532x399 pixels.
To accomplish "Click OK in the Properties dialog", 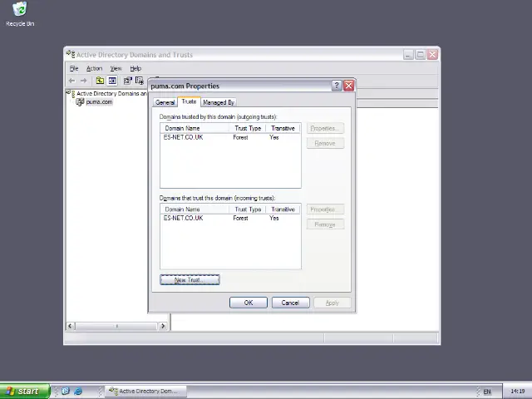I will click(x=249, y=303).
